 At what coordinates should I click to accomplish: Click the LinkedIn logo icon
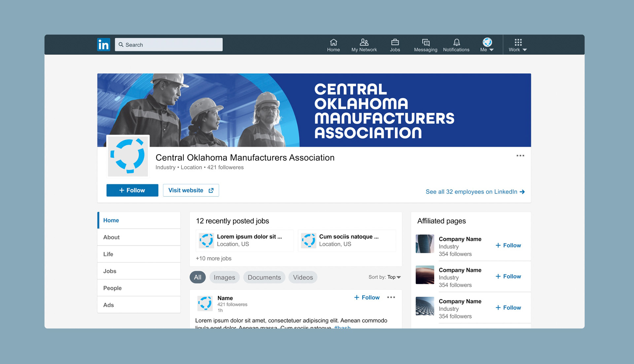103,45
